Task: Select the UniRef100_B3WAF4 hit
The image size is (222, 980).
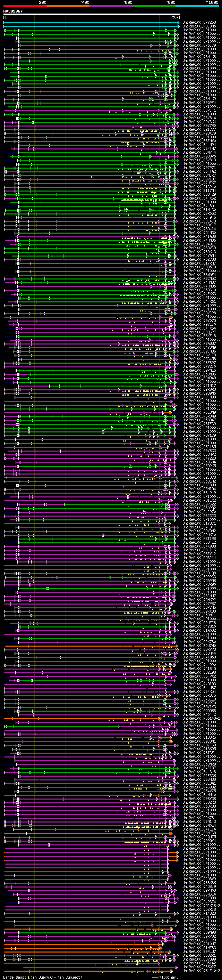Action: point(199,275)
